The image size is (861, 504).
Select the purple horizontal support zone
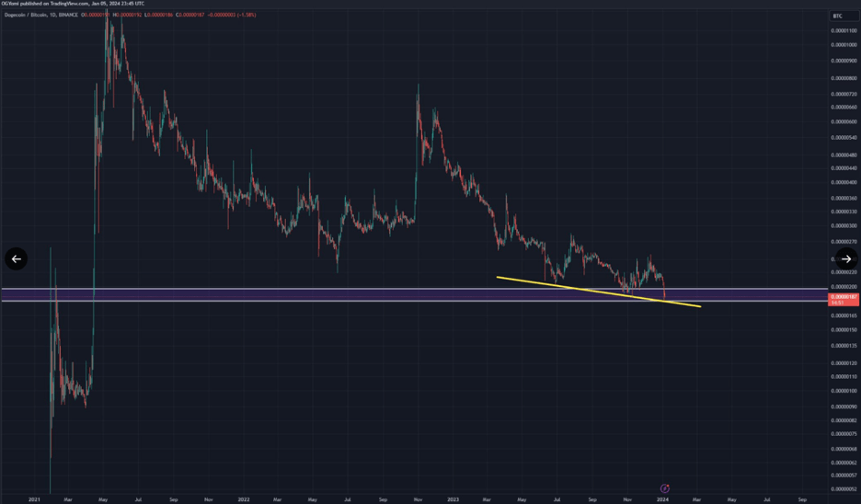pyautogui.click(x=414, y=295)
